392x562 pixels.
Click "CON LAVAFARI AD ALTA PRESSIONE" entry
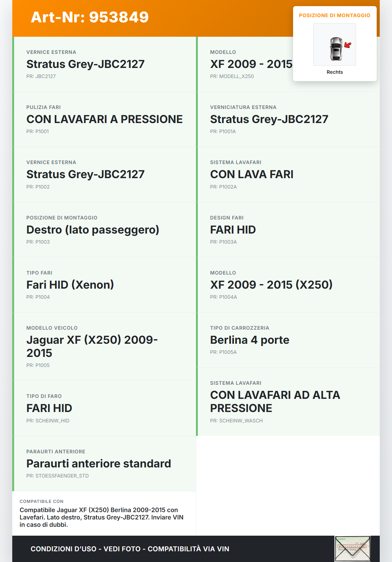pos(275,401)
